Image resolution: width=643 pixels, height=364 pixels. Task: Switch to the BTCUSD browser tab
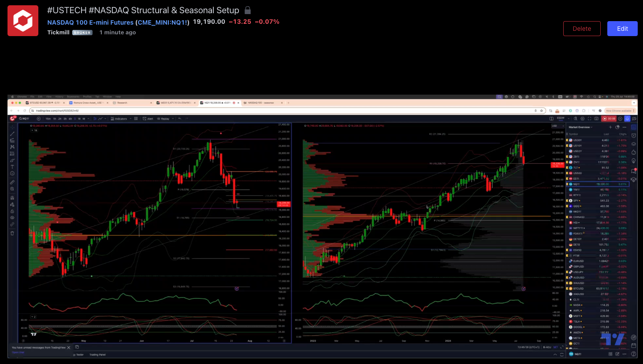[46, 103]
